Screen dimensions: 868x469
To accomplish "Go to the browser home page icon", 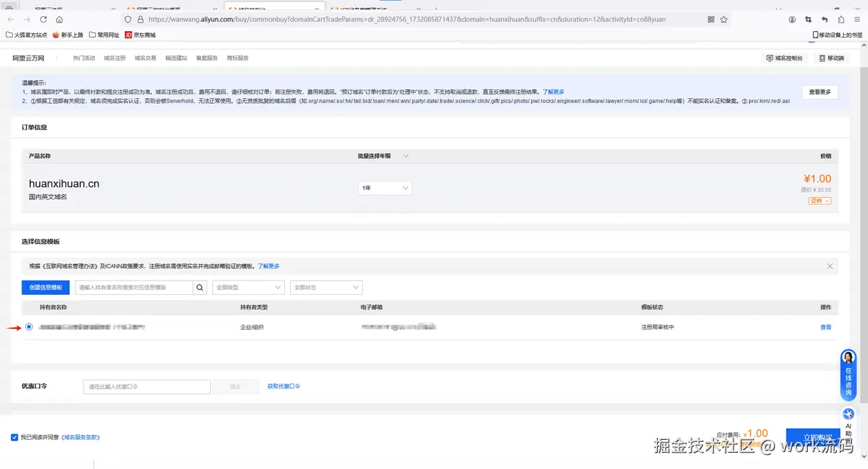I will 60,20.
